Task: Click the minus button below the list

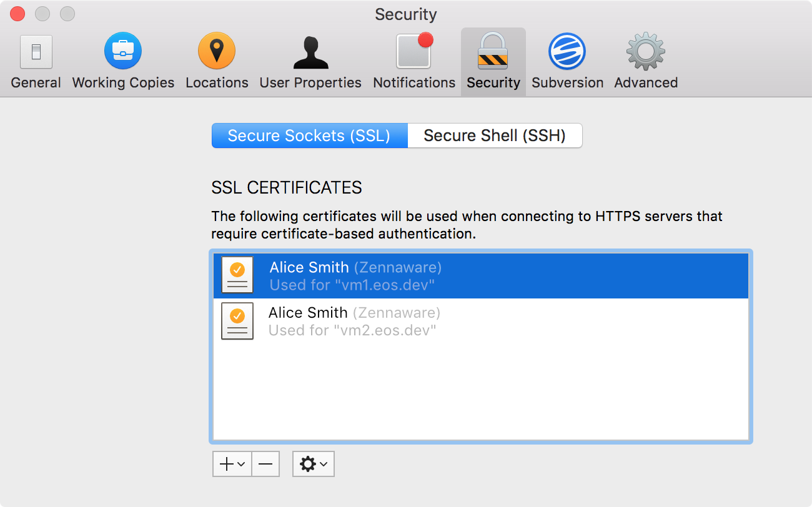Action: pos(265,463)
